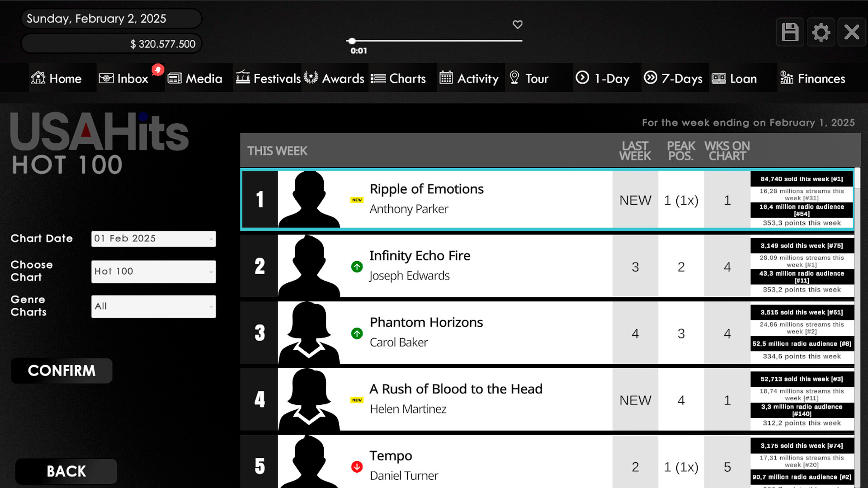Click the save disk icon

(x=789, y=32)
